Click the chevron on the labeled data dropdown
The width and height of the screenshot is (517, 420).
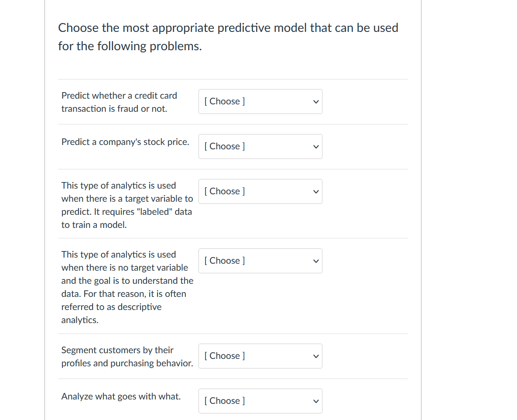pos(315,191)
